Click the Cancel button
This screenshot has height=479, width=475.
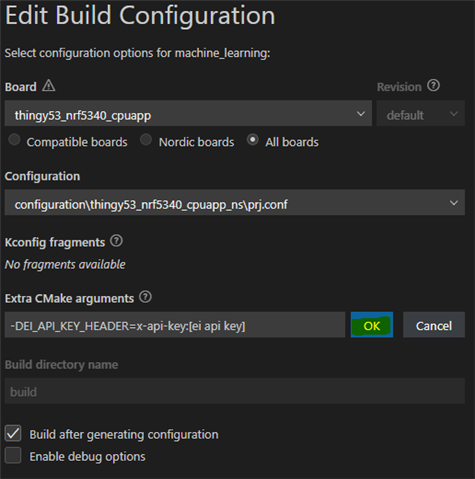pos(434,325)
